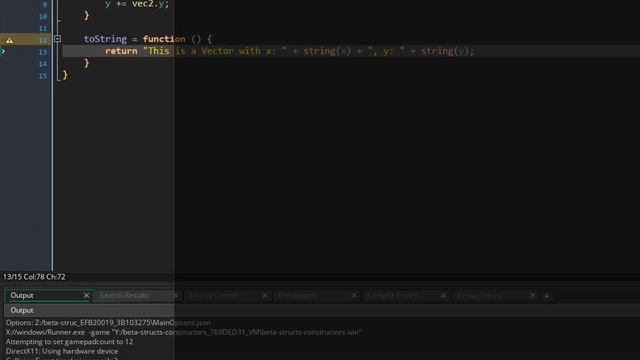This screenshot has width=640, height=360.
Task: Close the Output tab
Action: (86, 295)
